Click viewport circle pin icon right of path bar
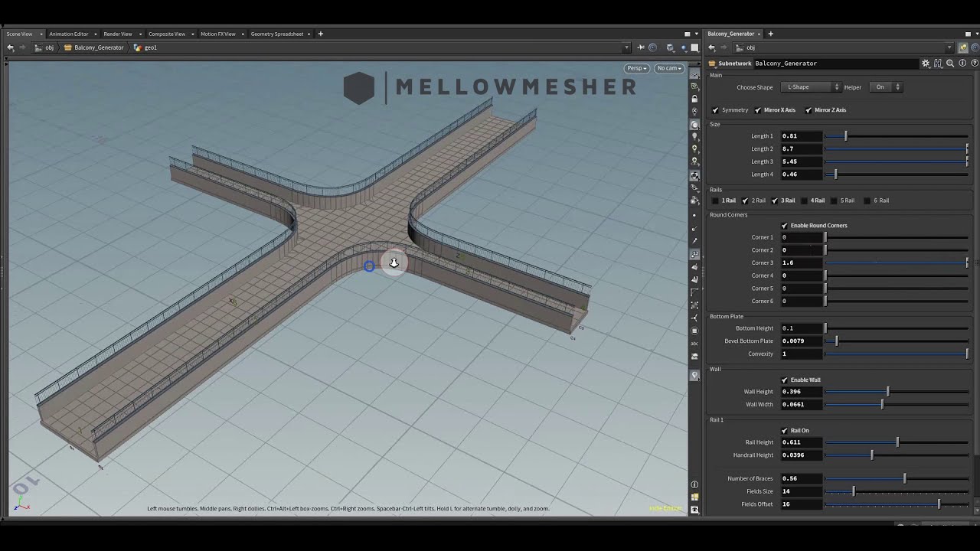 tap(652, 47)
